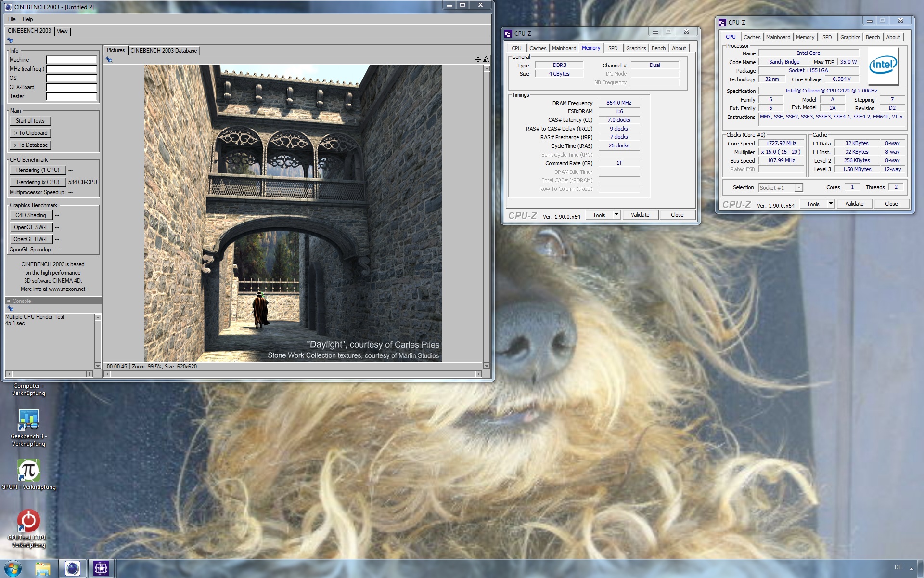Viewport: 924px width, 578px height.
Task: Switch to the View tab
Action: (x=62, y=31)
